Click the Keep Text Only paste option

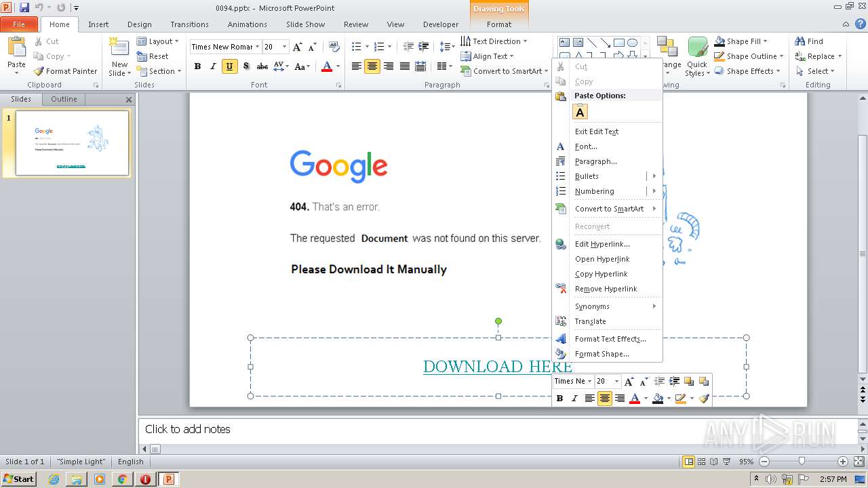[x=580, y=112]
